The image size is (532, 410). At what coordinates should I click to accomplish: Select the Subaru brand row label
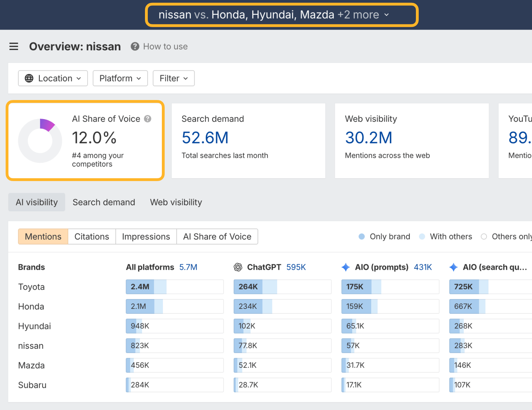[32, 385]
